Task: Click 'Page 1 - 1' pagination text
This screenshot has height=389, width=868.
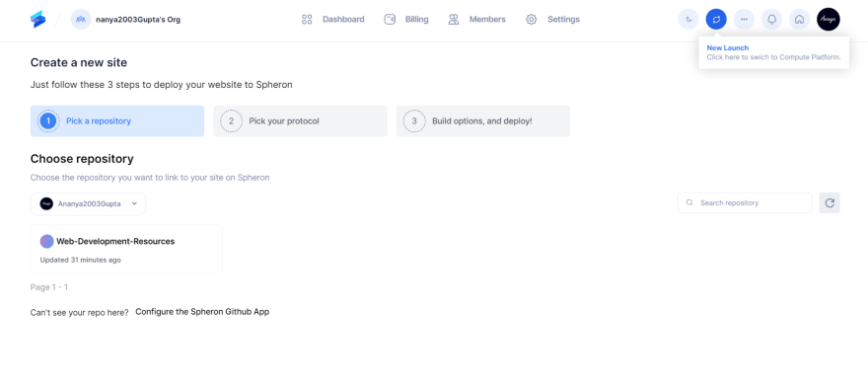Action: click(x=49, y=287)
